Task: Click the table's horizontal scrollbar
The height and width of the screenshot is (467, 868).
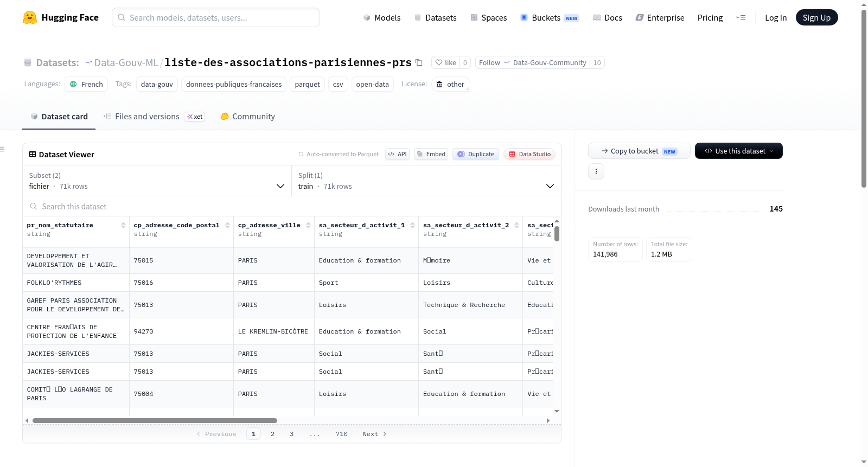Action: pos(155,420)
